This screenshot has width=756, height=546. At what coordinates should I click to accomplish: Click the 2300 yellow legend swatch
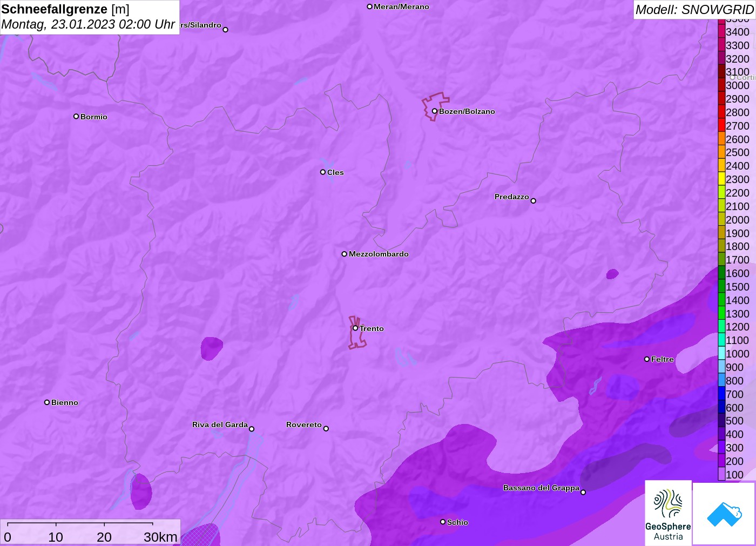(721, 179)
